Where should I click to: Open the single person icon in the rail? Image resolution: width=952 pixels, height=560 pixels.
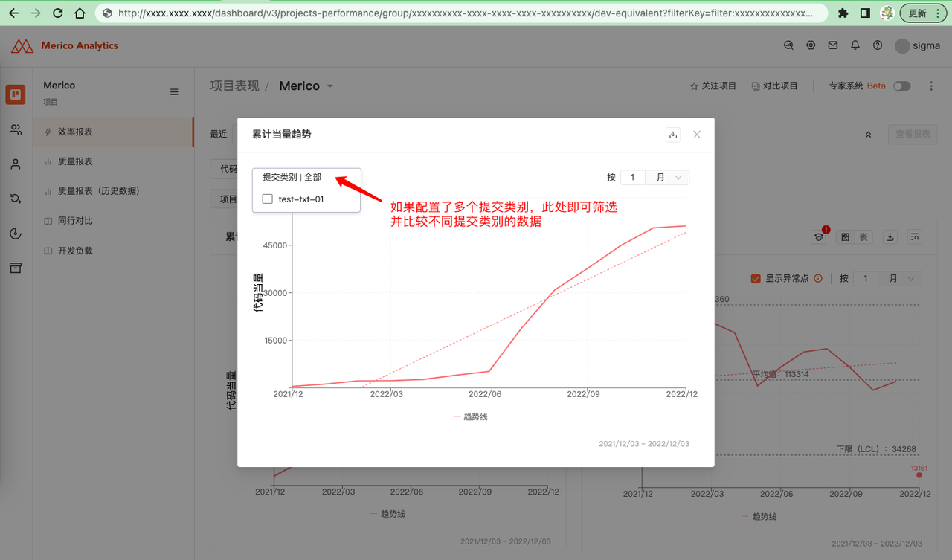[x=16, y=164]
